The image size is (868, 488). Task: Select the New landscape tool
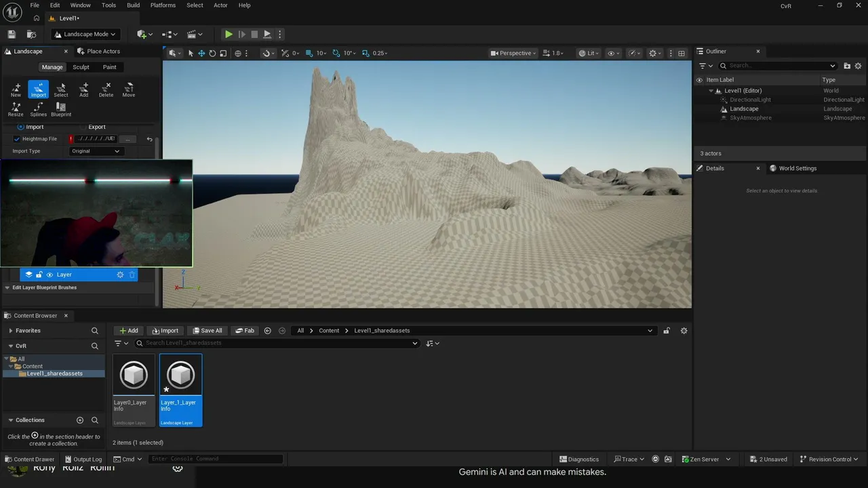tap(16, 89)
